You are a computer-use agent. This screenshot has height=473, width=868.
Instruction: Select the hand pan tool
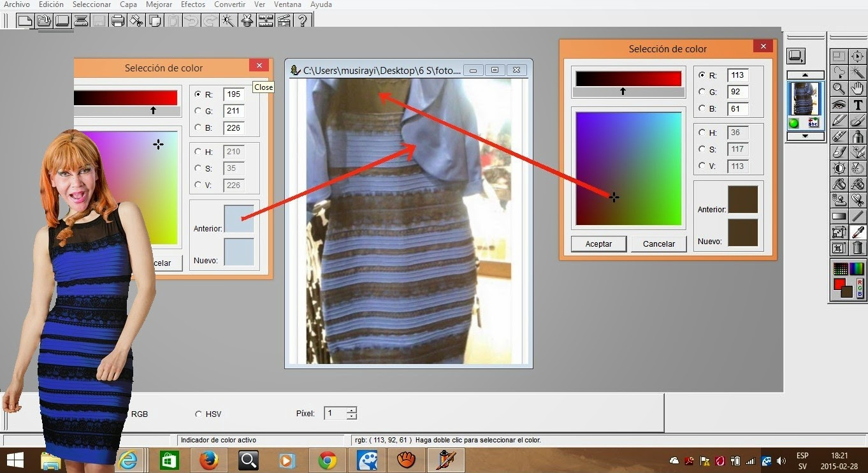858,89
